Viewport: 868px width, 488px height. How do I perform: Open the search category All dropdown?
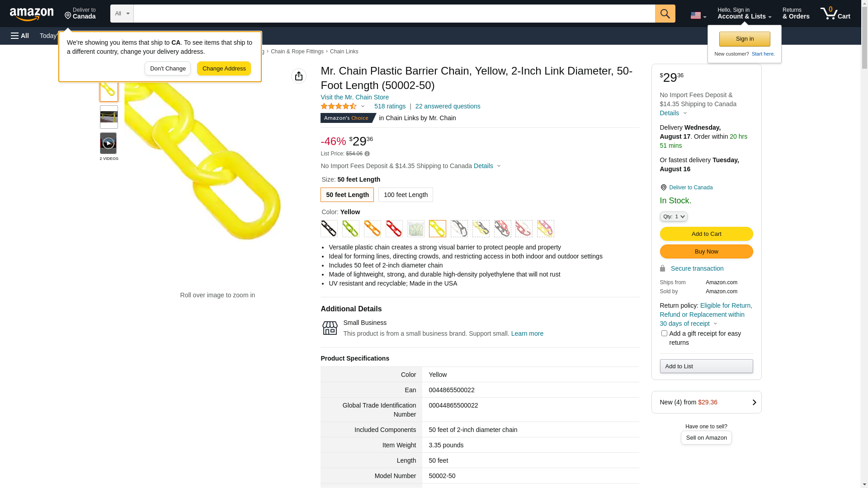122,14
